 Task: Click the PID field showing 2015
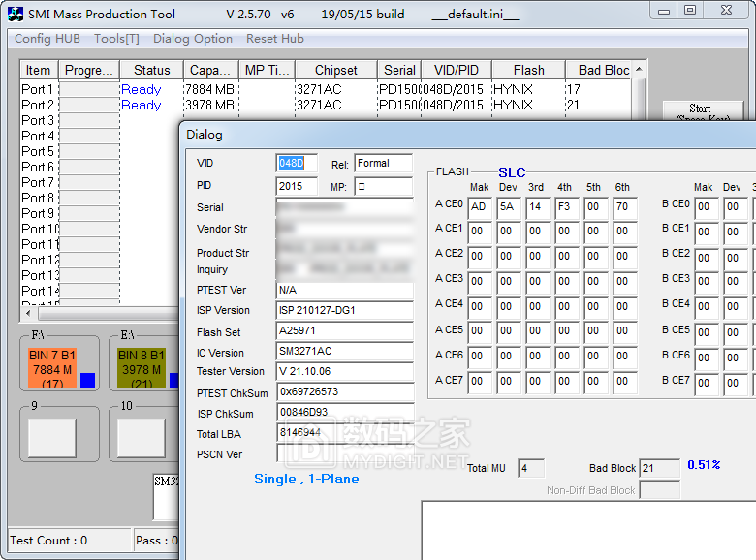click(x=297, y=186)
